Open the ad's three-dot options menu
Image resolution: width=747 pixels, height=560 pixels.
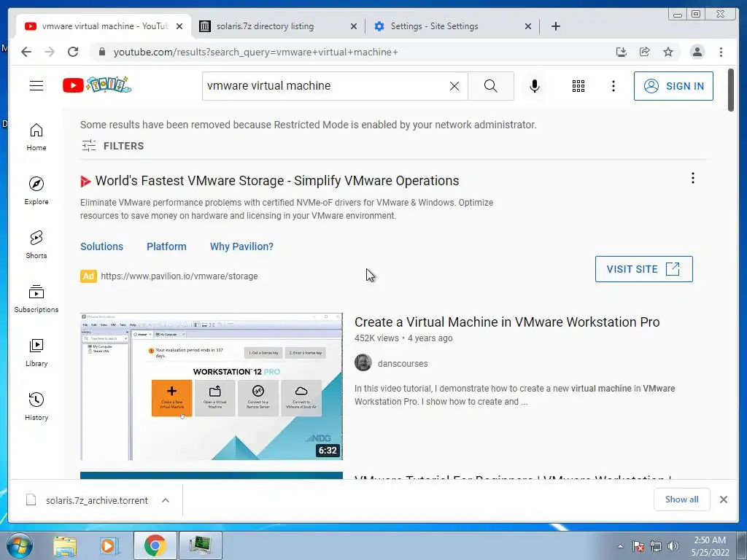coord(693,178)
